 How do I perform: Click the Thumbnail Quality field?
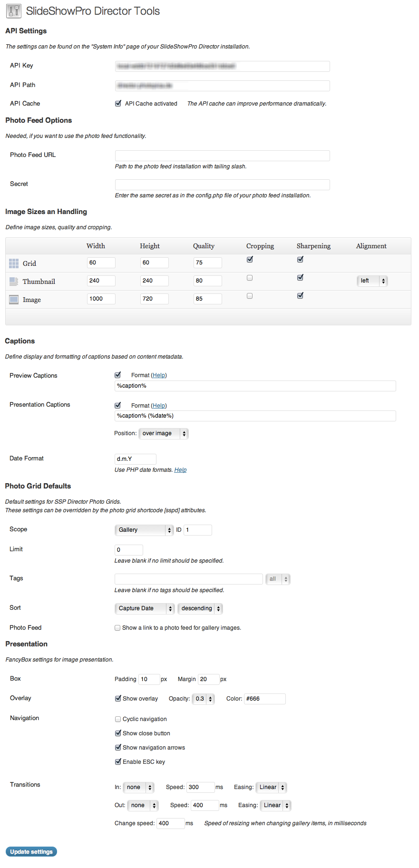click(208, 281)
